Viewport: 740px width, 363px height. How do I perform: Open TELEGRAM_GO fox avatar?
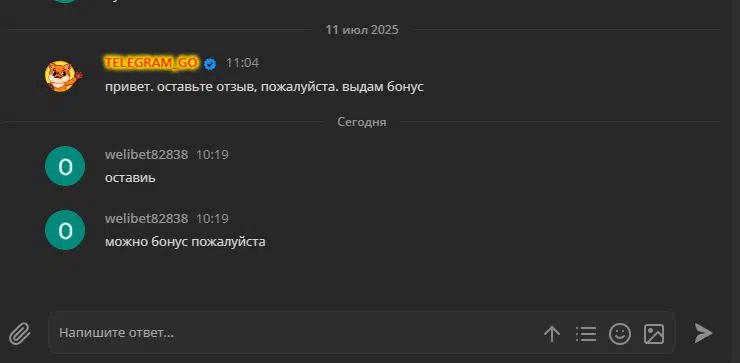(64, 76)
